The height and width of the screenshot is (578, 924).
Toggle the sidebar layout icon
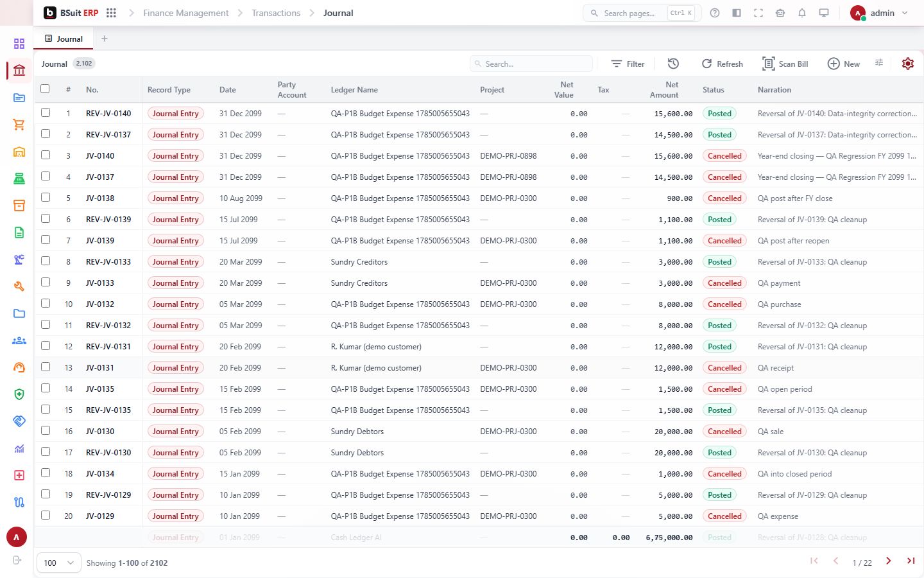[737, 13]
